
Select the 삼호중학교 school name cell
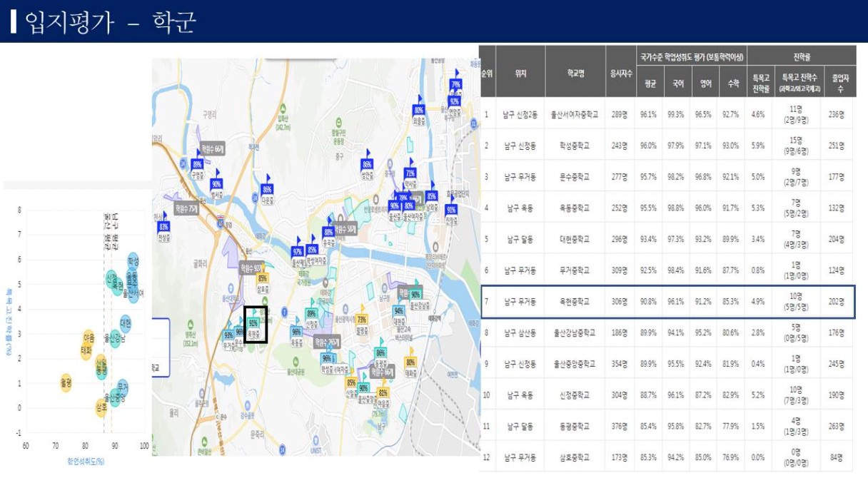pyautogui.click(x=575, y=457)
